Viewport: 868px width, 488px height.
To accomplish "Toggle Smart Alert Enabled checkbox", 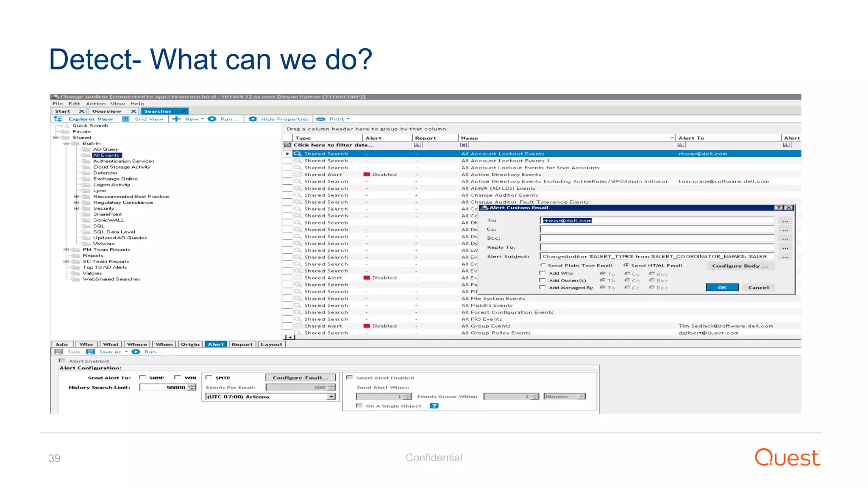I will [x=349, y=377].
